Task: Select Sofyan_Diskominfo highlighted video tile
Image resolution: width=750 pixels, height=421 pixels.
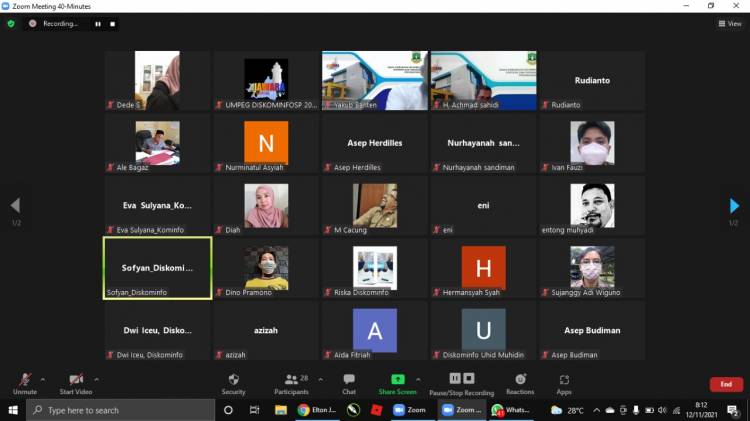Action: point(157,267)
